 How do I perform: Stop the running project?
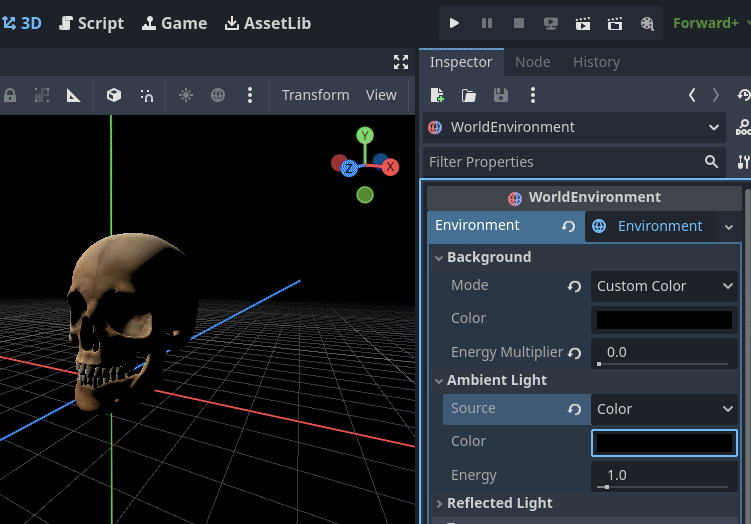(x=519, y=23)
